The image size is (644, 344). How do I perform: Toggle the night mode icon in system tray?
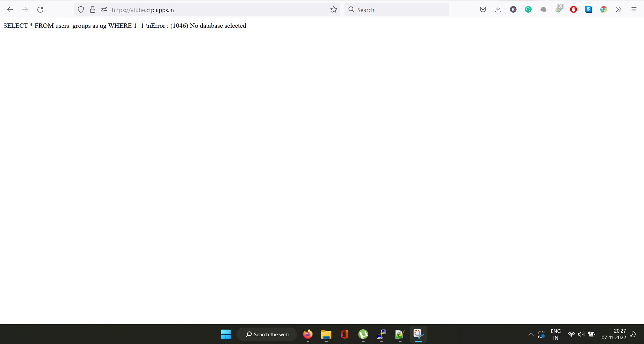[x=633, y=334]
